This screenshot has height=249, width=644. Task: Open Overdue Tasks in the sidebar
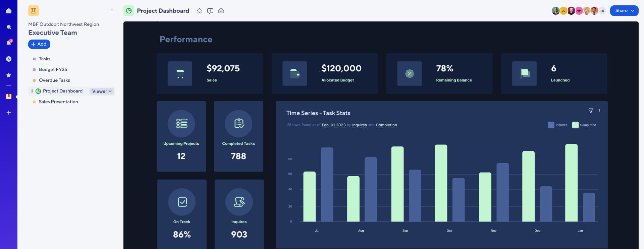tap(54, 80)
